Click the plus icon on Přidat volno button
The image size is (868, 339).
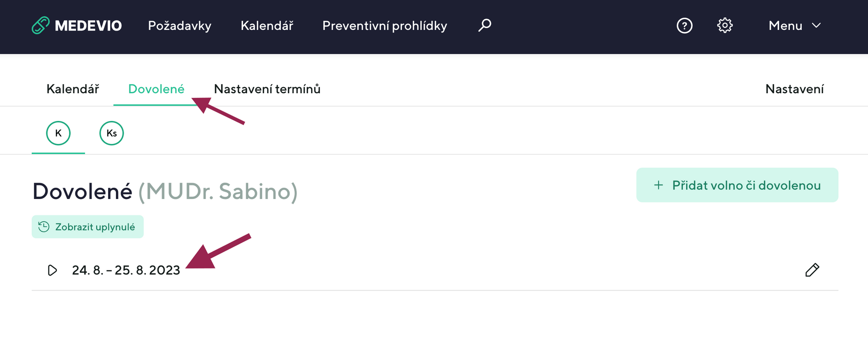point(658,185)
